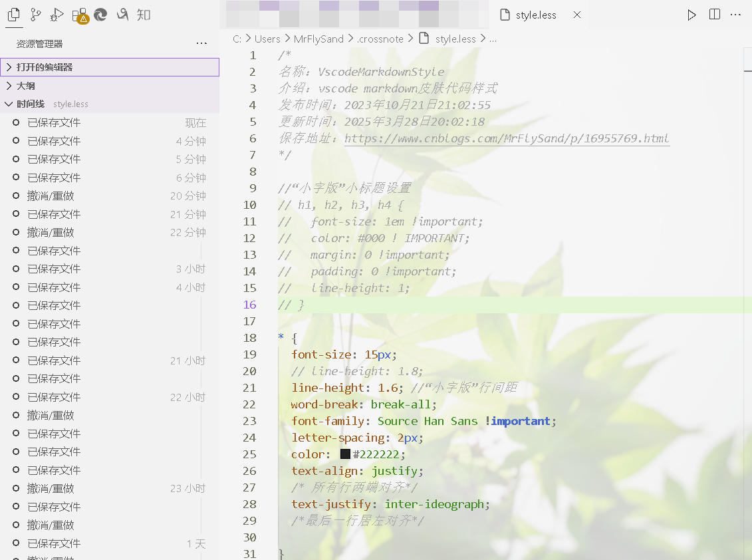Run the file with play button
The image size is (752, 560).
691,15
